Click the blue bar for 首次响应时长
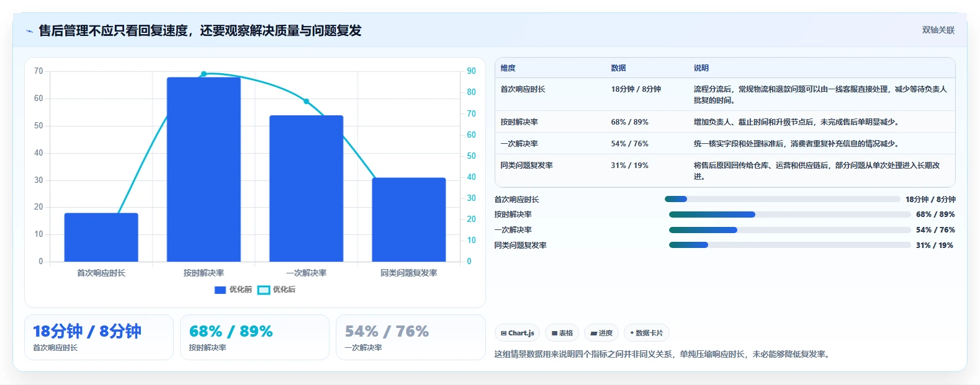The image size is (980, 385). tap(101, 237)
